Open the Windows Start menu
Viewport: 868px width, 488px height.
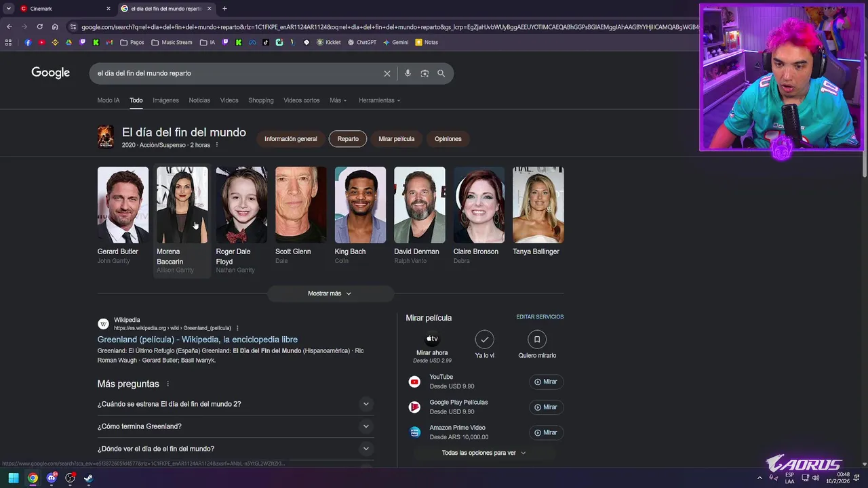coord(13,478)
